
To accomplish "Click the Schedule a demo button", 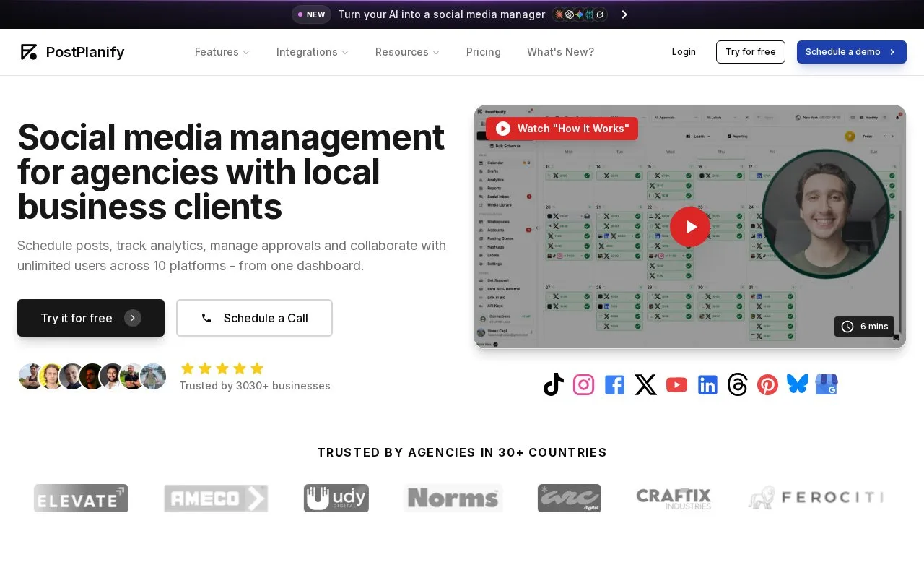I will 852,52.
